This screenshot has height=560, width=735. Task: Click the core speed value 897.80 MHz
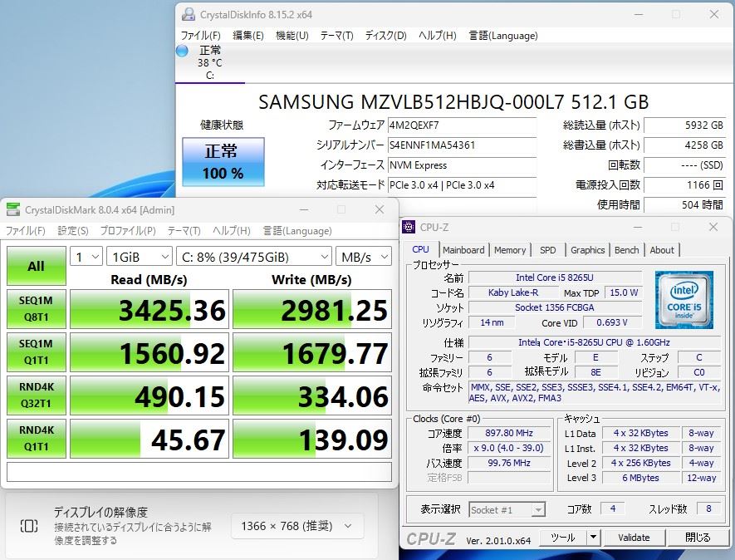coord(509,434)
